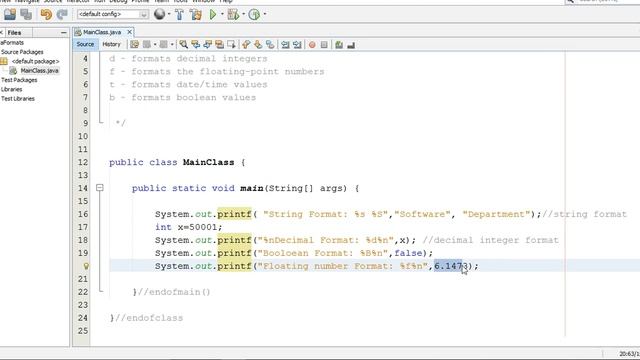
Task: Go to Previous Bookmark icon
Action: point(246,44)
